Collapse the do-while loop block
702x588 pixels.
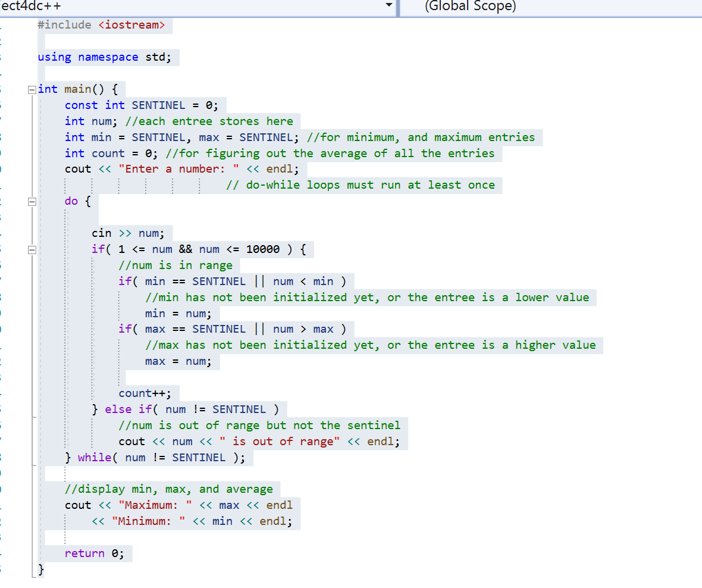pos(32,202)
